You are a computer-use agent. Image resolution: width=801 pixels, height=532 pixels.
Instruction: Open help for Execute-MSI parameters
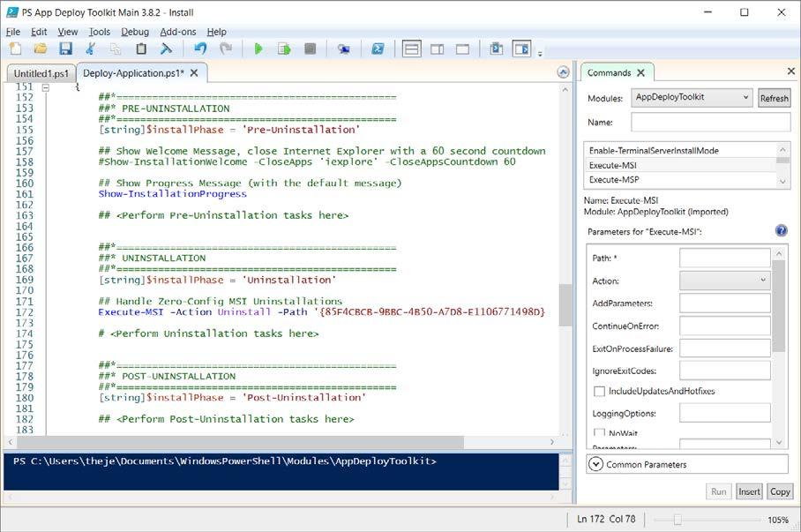(781, 231)
